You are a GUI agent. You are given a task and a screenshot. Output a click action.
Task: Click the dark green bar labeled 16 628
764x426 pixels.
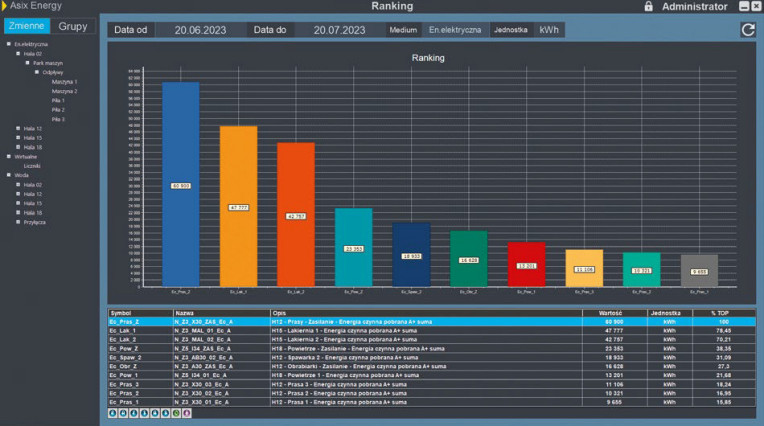(x=469, y=259)
